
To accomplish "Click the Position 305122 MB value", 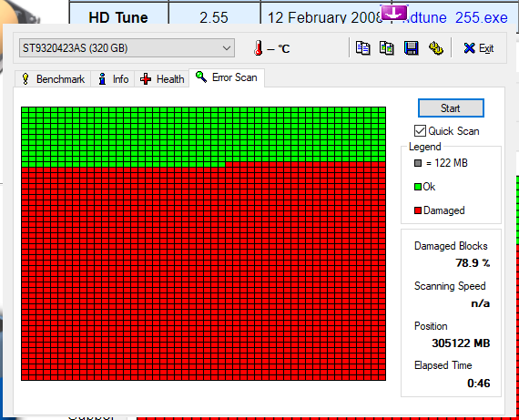I will point(461,343).
